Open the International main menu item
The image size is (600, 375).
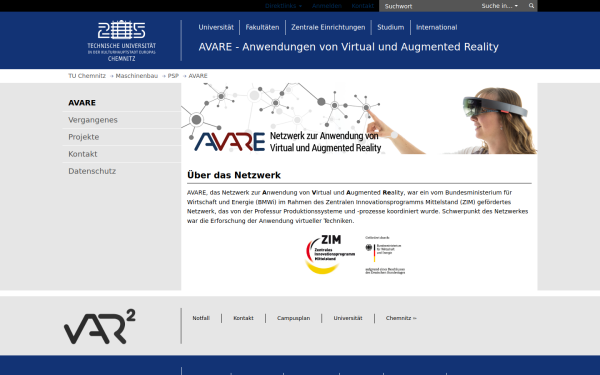click(436, 27)
